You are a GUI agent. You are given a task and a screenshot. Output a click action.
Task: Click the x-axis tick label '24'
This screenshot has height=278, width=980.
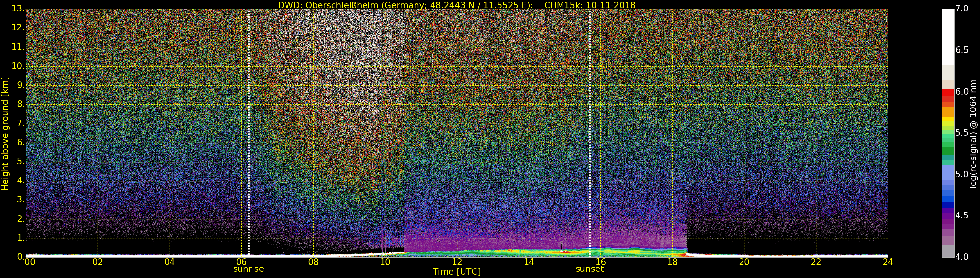[x=888, y=262]
